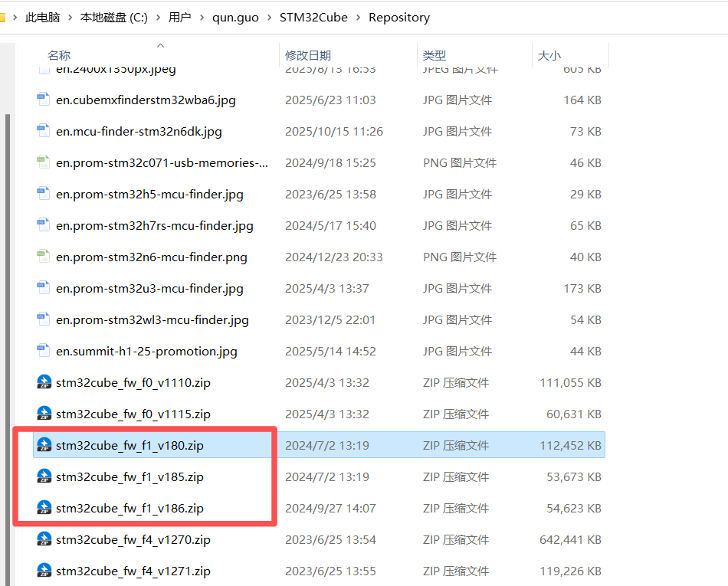Sort files by 类型 column header
Screen dimensions: 728x586
434,56
